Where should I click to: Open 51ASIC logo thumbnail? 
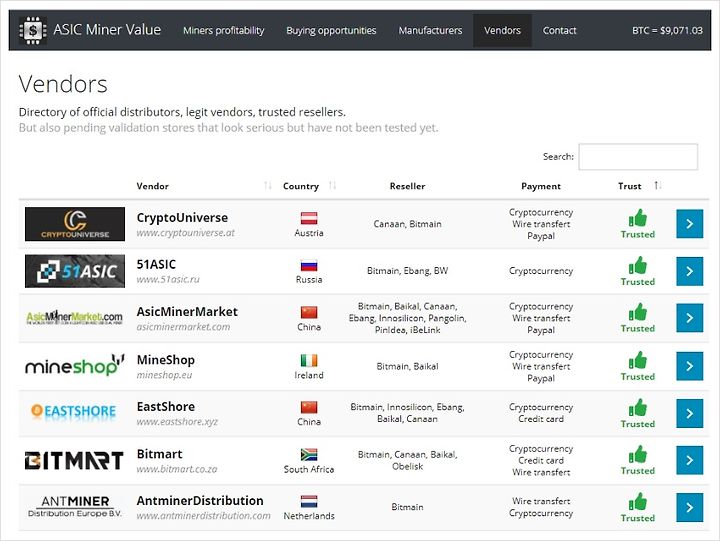[75, 271]
